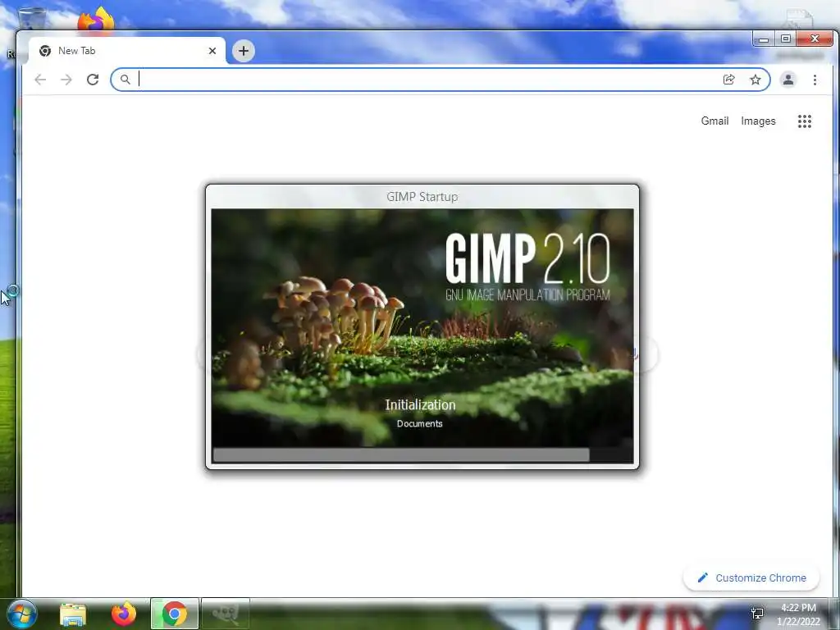The height and width of the screenshot is (630, 840).
Task: Open the Chrome profile avatar
Action: 788,80
